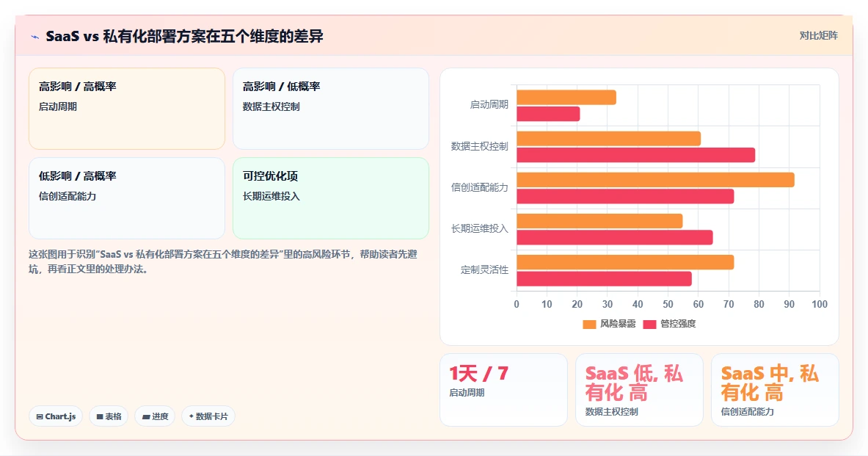Toggle the 风险暴露 legend orange swatch
Screen dimensions: 868x456
tap(589, 324)
